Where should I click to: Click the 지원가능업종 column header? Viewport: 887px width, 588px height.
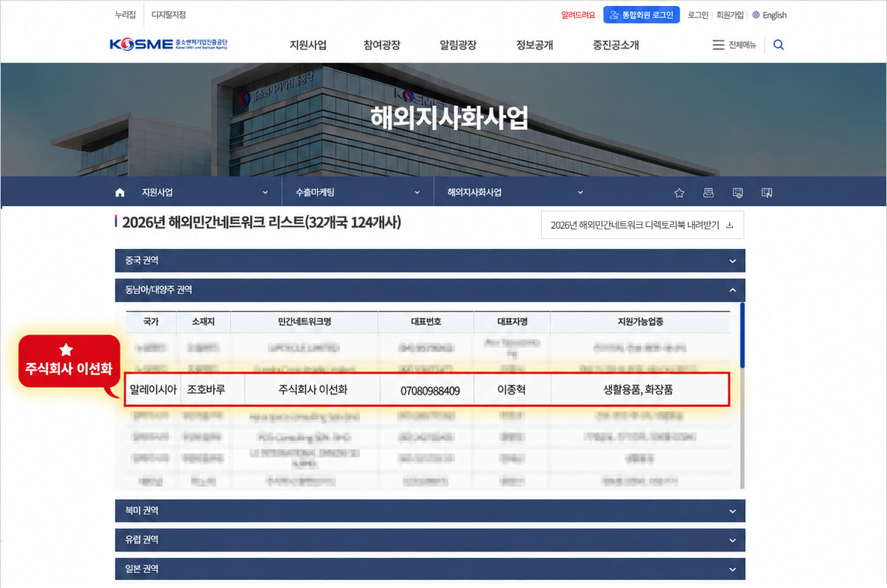pos(640,322)
